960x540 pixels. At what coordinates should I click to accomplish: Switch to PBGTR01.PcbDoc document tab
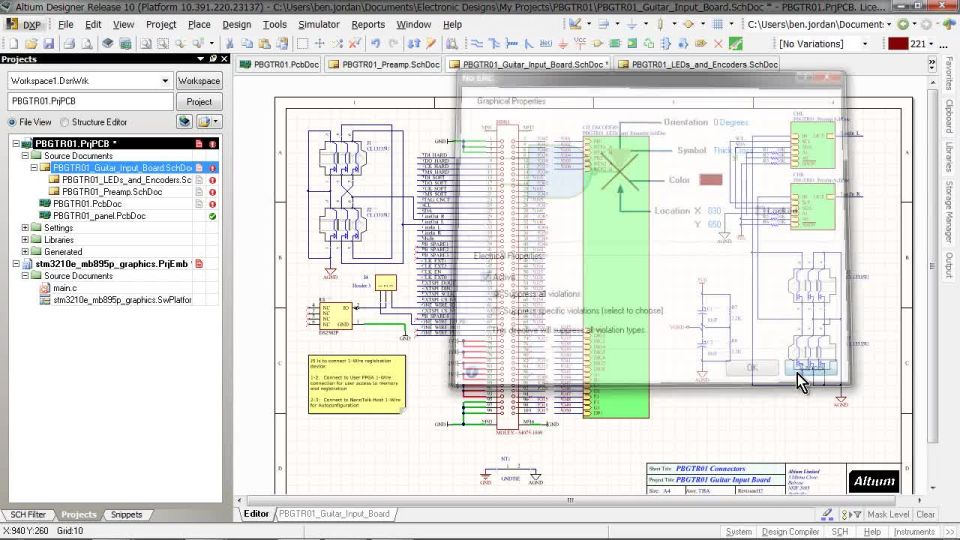point(280,64)
